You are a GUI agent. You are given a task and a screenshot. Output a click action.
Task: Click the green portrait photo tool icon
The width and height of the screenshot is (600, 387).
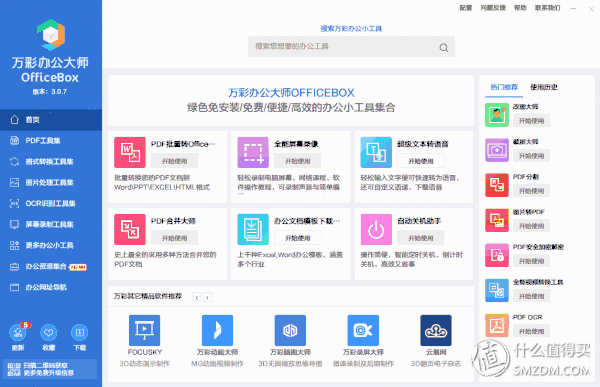pos(497,115)
